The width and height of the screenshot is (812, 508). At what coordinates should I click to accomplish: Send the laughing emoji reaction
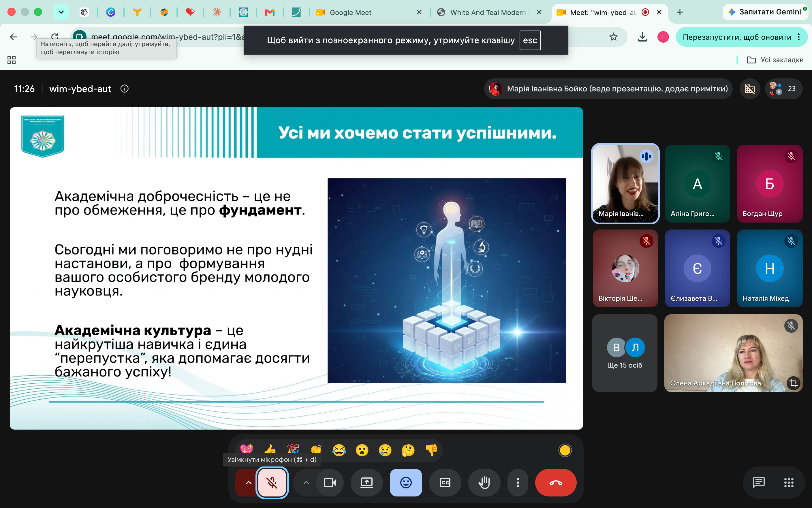pyautogui.click(x=339, y=450)
